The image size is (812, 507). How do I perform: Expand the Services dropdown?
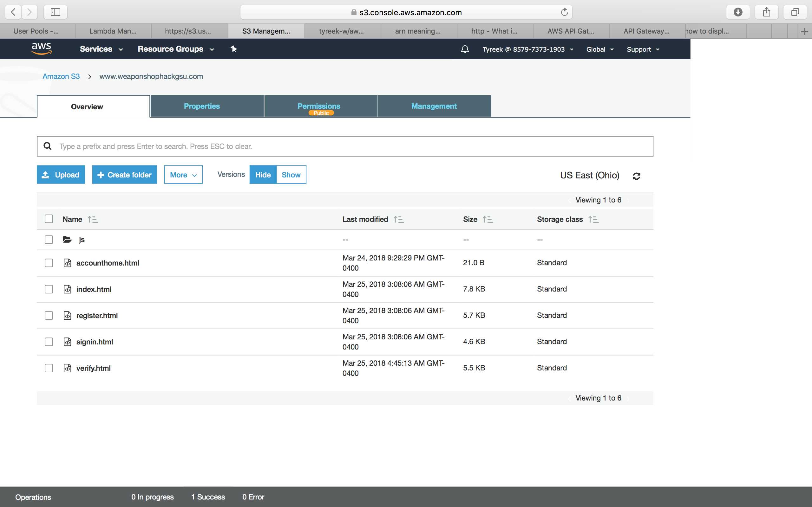[101, 49]
